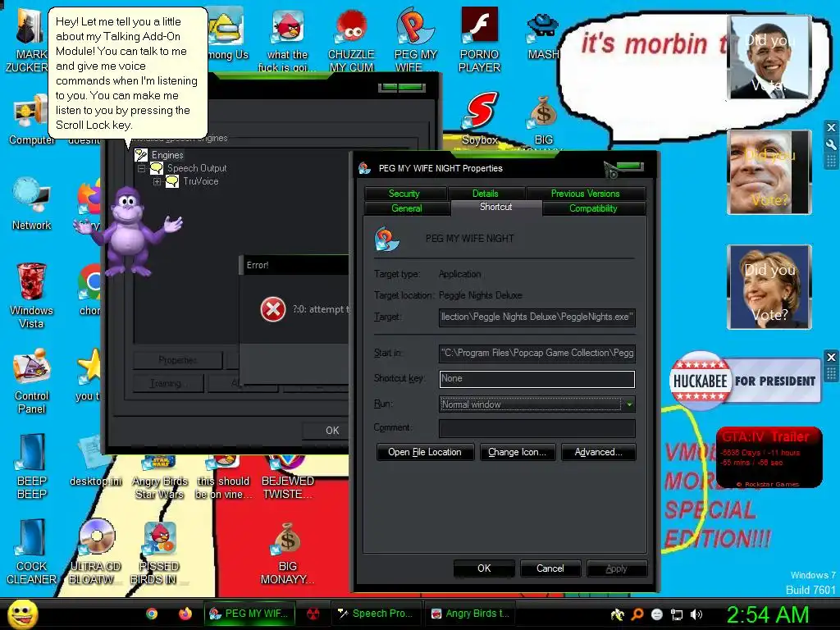Image resolution: width=840 pixels, height=630 pixels.
Task: Open the BEEP BEEP desktop icon
Action: point(31,466)
